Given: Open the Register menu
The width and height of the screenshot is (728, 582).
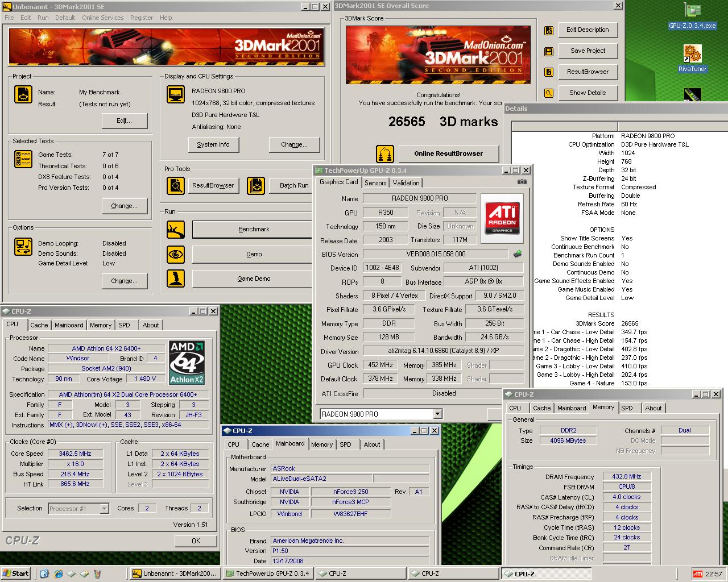Looking at the screenshot, I should click(x=142, y=18).
